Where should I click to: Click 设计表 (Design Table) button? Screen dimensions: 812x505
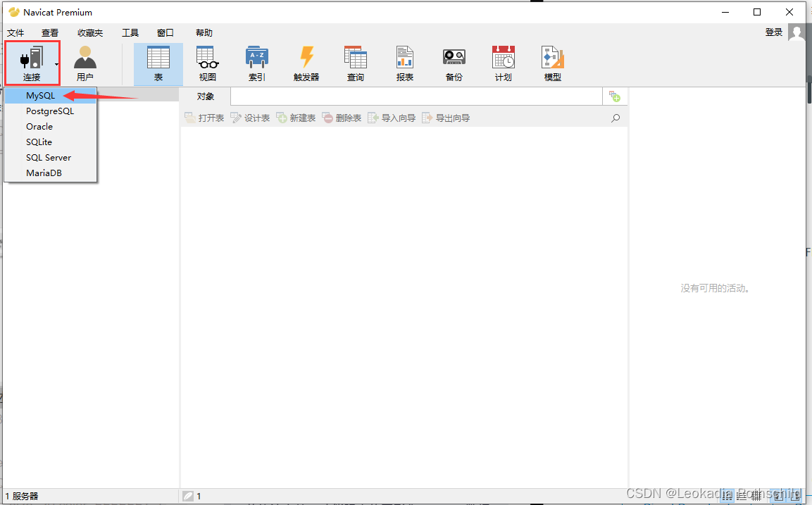point(250,118)
